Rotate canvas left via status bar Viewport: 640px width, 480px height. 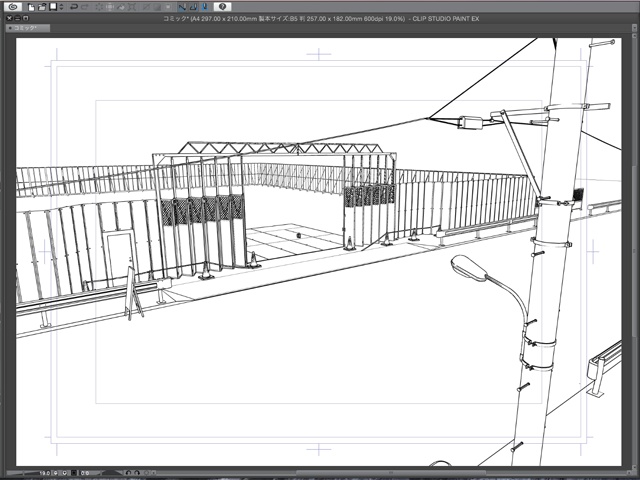[128, 473]
